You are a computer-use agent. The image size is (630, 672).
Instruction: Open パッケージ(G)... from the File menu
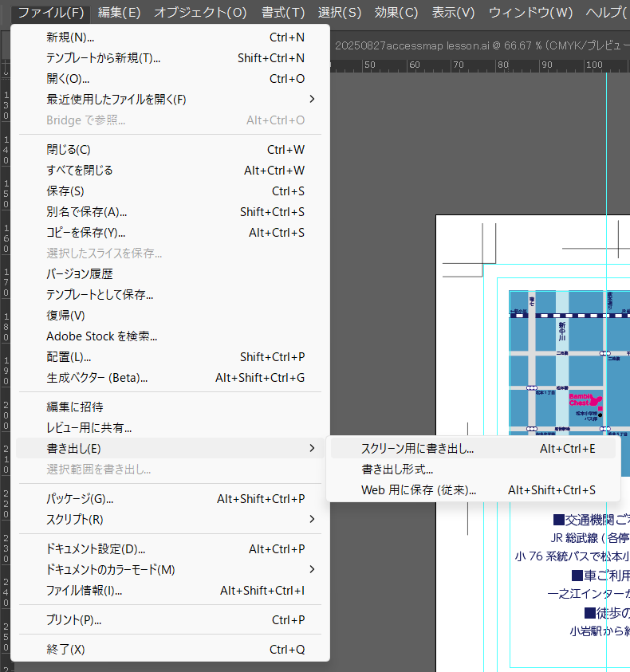pyautogui.click(x=80, y=499)
